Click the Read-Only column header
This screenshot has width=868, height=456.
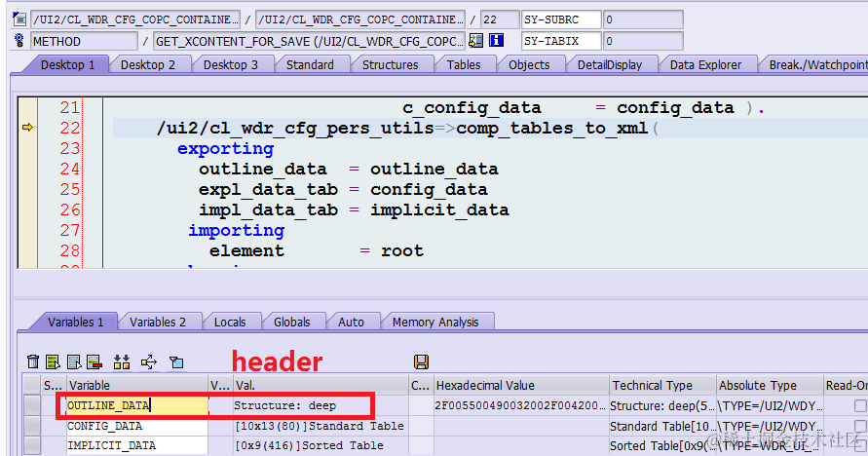click(x=846, y=386)
